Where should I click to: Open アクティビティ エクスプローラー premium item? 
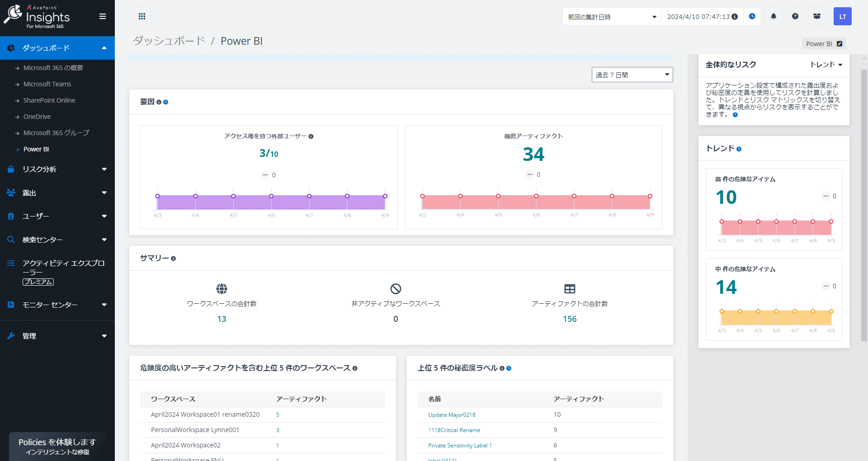point(57,272)
